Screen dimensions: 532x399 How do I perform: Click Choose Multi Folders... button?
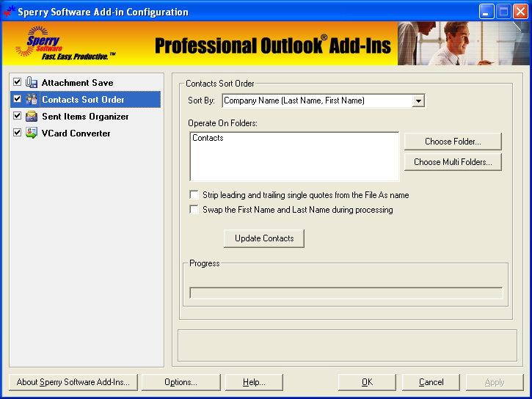(x=453, y=162)
